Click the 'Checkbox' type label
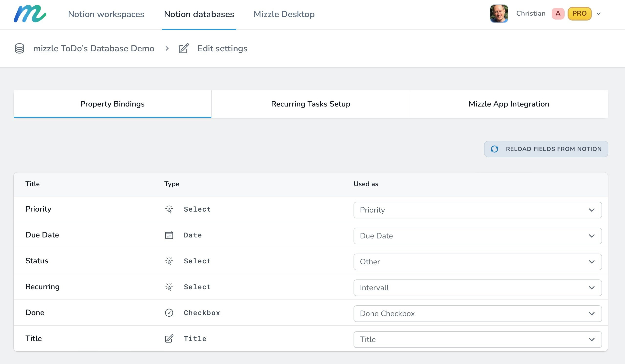 point(202,313)
